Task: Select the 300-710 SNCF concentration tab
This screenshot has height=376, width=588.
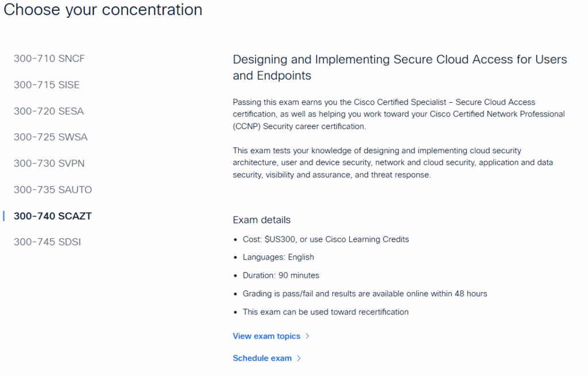Action: click(49, 59)
